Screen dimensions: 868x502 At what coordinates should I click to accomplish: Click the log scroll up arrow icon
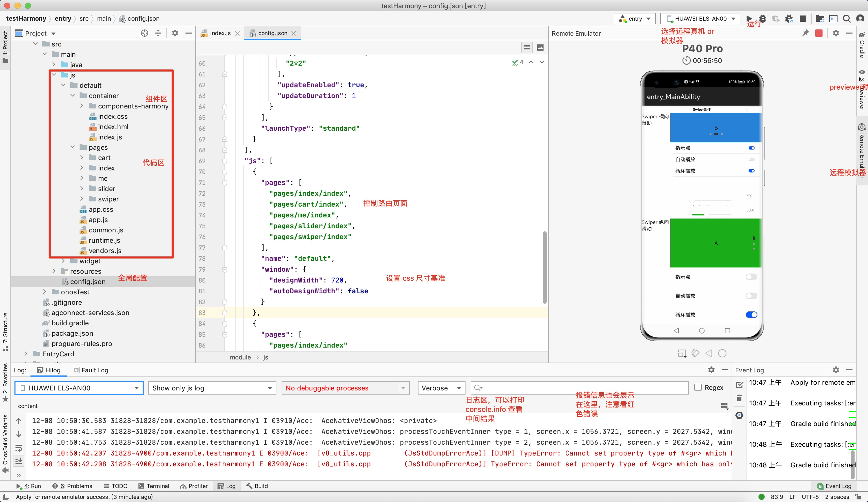[19, 421]
